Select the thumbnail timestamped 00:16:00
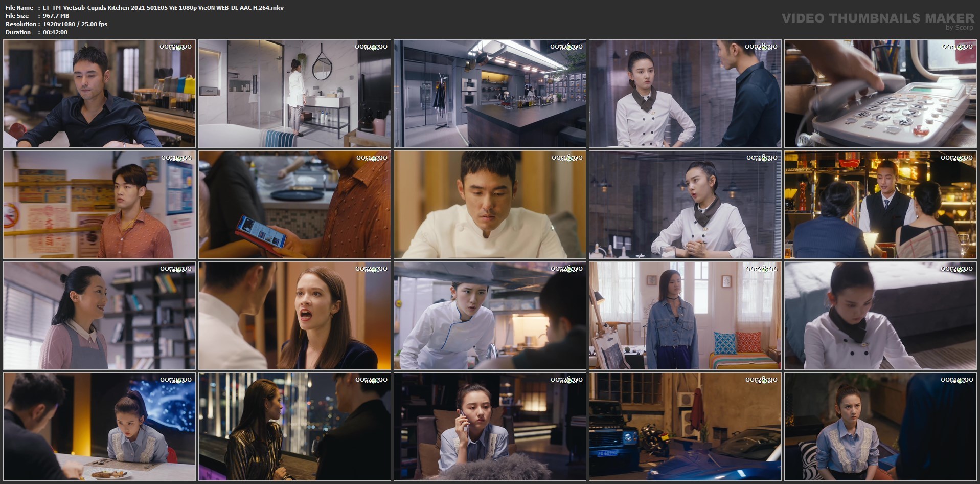The height and width of the screenshot is (484, 980). point(490,205)
